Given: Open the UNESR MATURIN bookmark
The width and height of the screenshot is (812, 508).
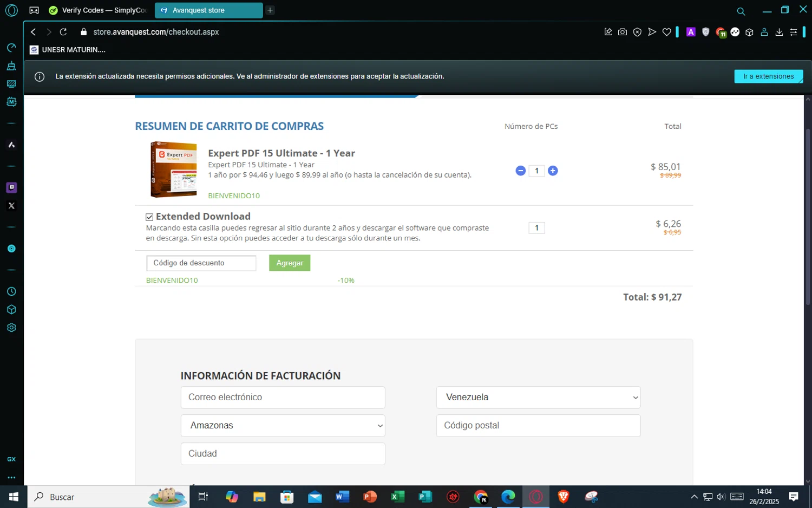Looking at the screenshot, I should point(68,50).
